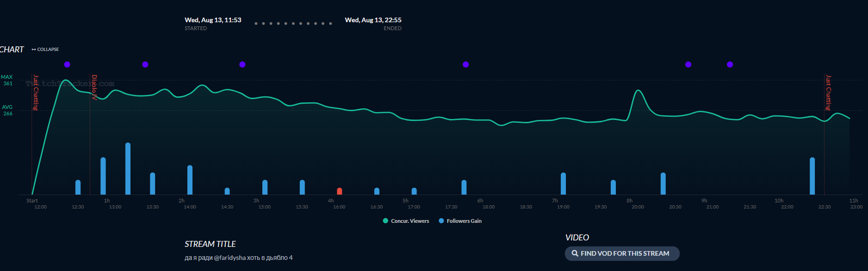This screenshot has width=868, height=271.
Task: Click the Diablo IV category marker label
Action: click(94, 87)
